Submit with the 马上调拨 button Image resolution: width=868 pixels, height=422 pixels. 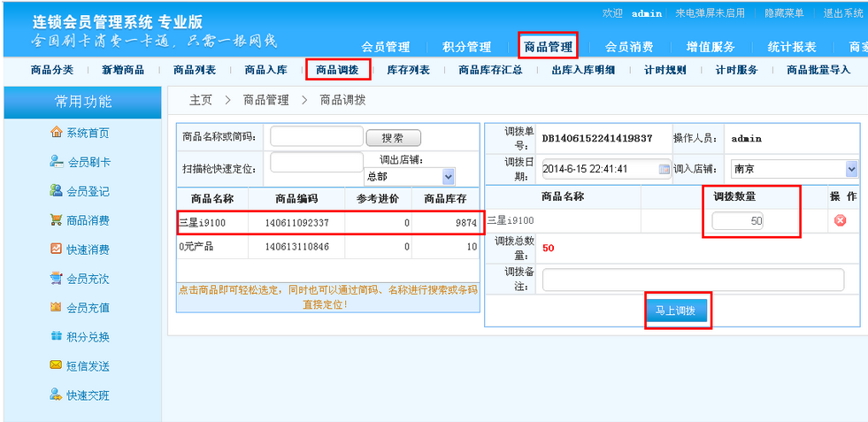pyautogui.click(x=680, y=311)
